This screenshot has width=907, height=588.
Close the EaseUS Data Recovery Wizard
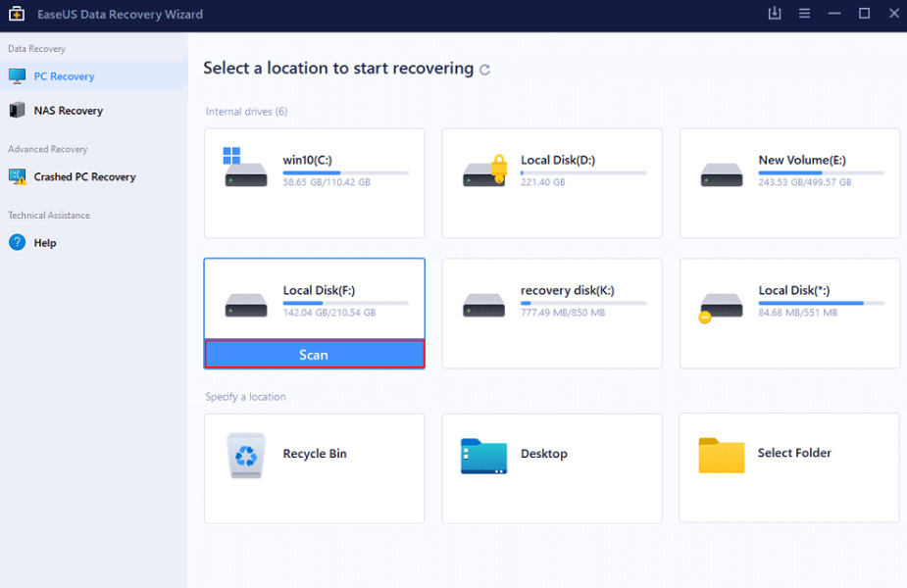click(x=893, y=14)
